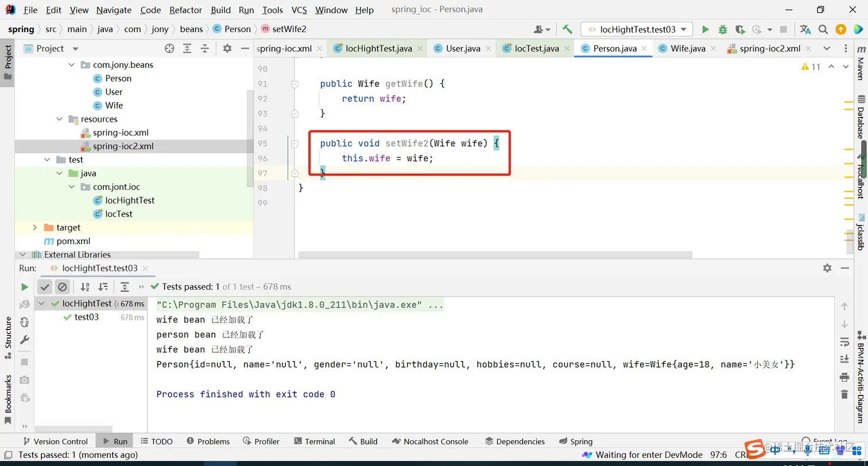
Task: Show the hidden editor tabs chevron list
Action: [827, 49]
